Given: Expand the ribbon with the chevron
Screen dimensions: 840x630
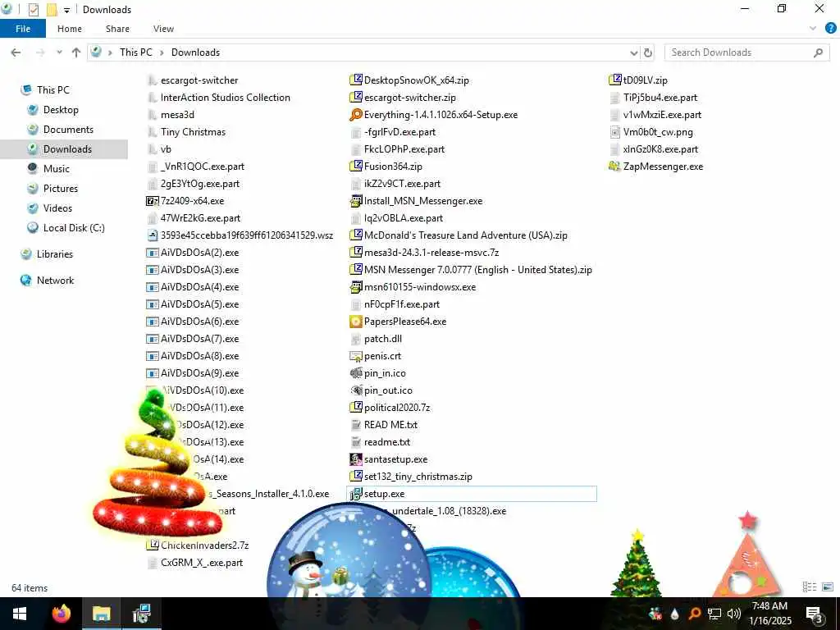Looking at the screenshot, I should click(813, 29).
